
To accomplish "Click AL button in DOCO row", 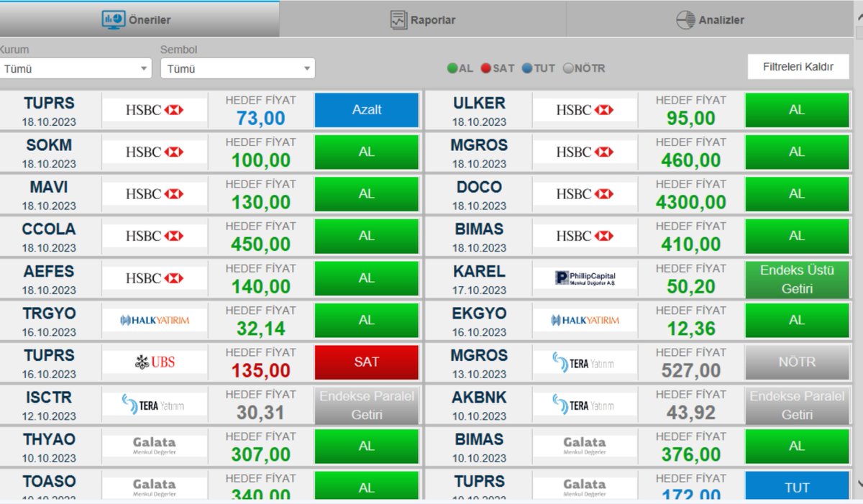I will click(797, 194).
